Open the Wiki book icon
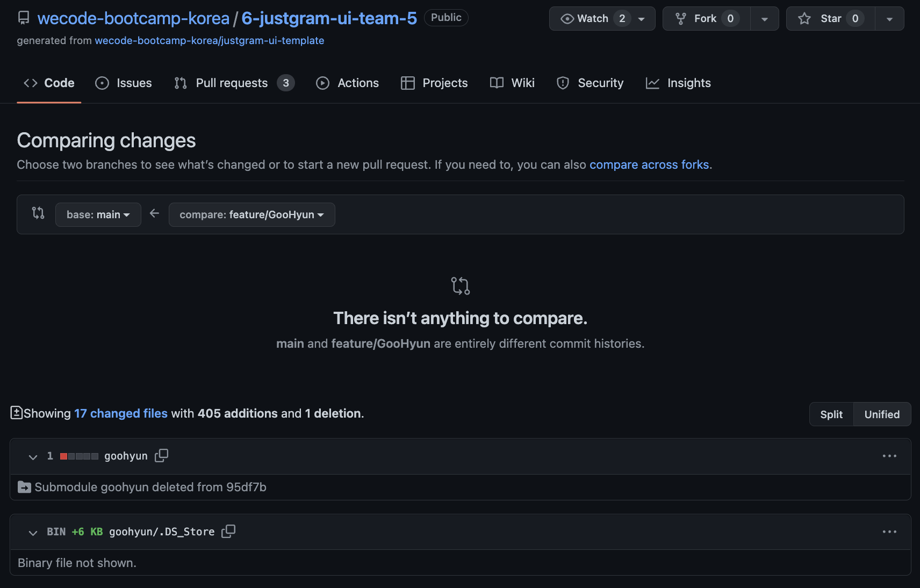The image size is (920, 588). click(x=496, y=83)
